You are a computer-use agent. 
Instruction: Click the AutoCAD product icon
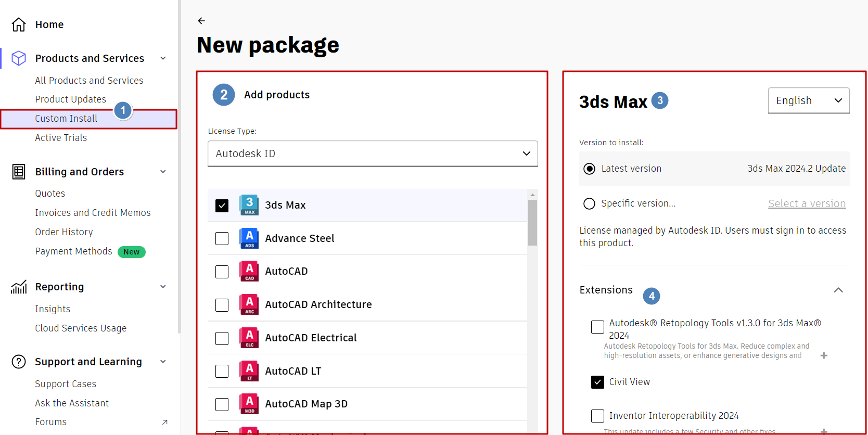[249, 271]
